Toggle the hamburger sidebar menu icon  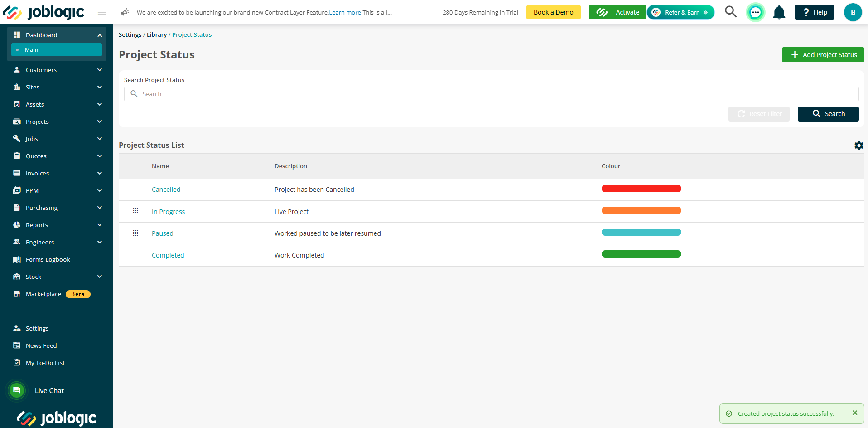click(102, 12)
